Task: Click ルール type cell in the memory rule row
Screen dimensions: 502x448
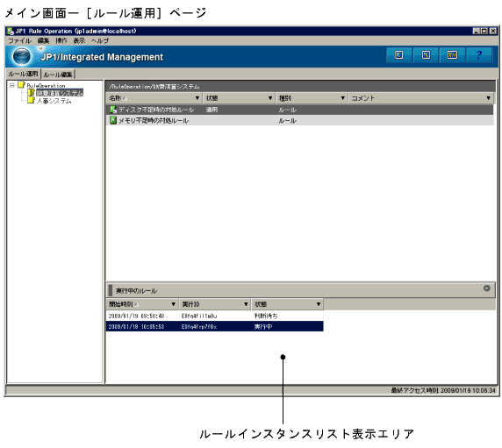Action: point(287,121)
